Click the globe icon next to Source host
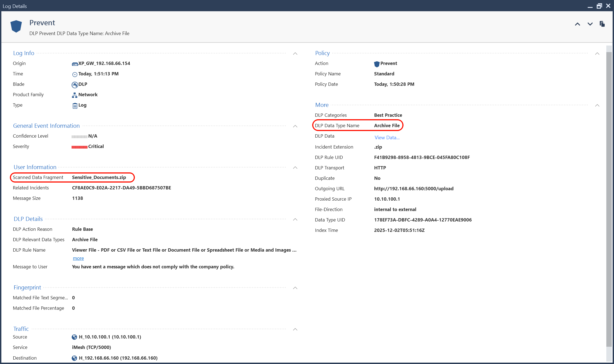 pyautogui.click(x=74, y=337)
